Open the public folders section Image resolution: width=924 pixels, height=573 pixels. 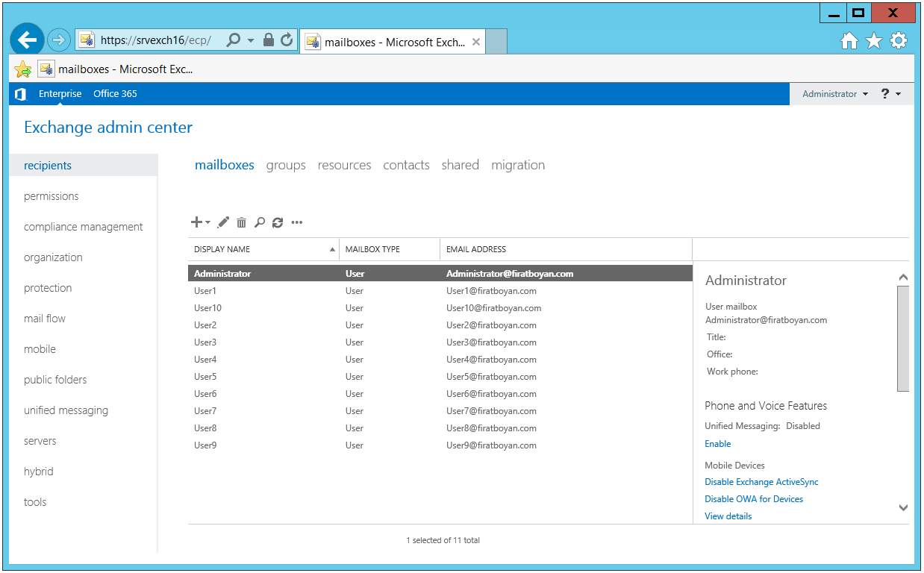pyautogui.click(x=55, y=380)
